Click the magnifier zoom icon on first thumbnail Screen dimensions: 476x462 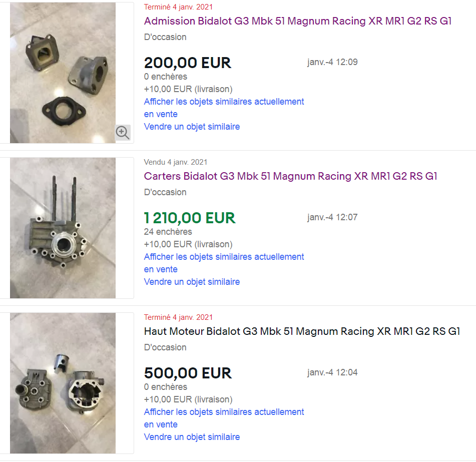tap(123, 132)
